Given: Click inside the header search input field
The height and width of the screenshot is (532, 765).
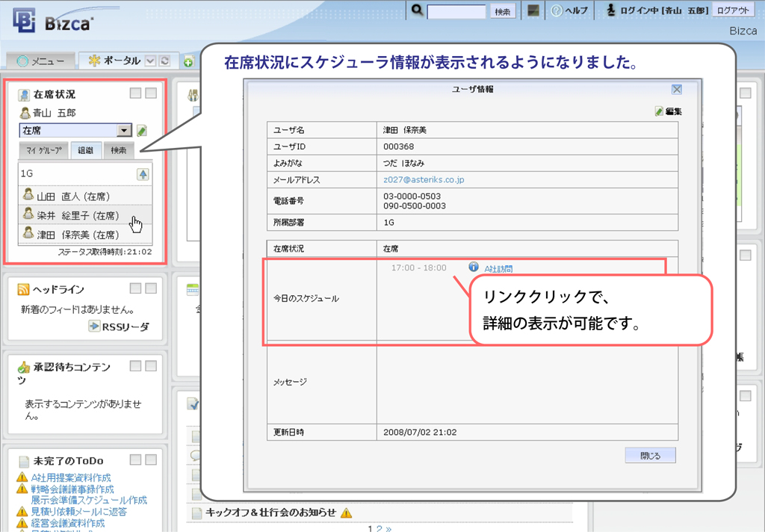Looking at the screenshot, I should click(x=456, y=11).
